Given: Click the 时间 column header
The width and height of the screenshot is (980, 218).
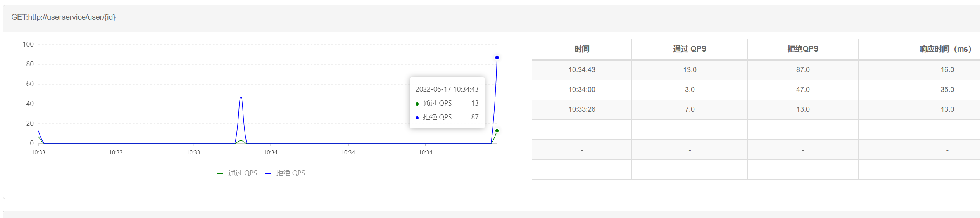Looking at the screenshot, I should tap(582, 49).
